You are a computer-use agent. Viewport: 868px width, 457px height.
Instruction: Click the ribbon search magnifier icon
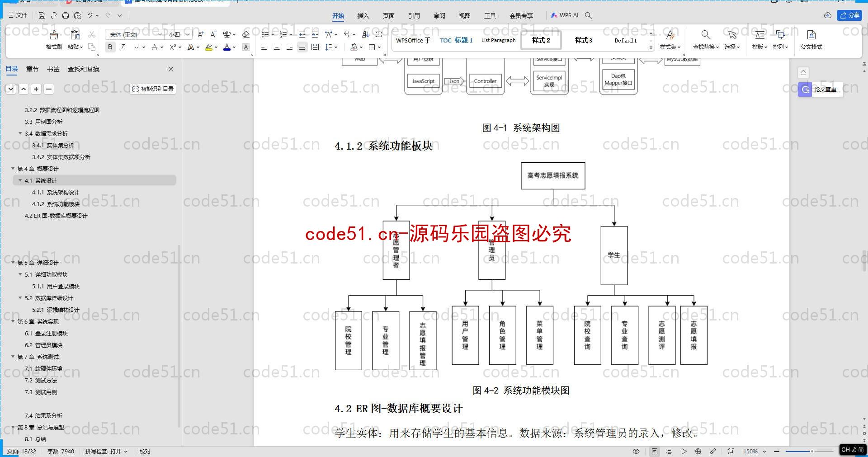point(588,15)
